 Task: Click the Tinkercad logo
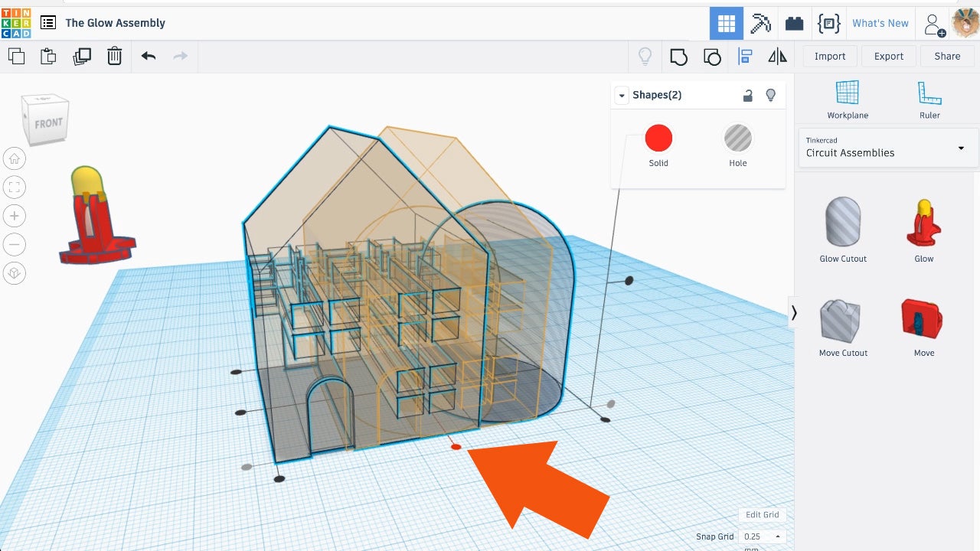[16, 23]
